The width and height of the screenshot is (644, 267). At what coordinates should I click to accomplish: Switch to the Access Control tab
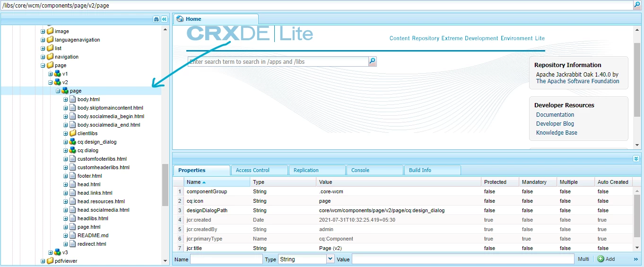pos(259,170)
